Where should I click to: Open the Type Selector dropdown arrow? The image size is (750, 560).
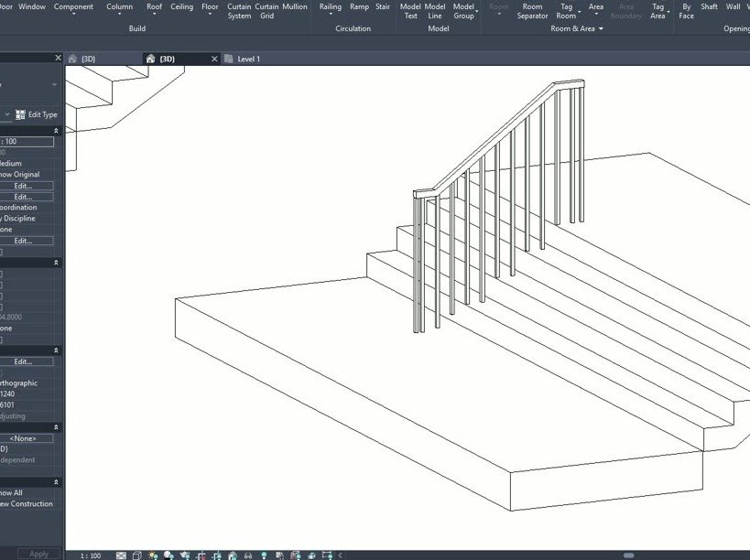pos(55,85)
